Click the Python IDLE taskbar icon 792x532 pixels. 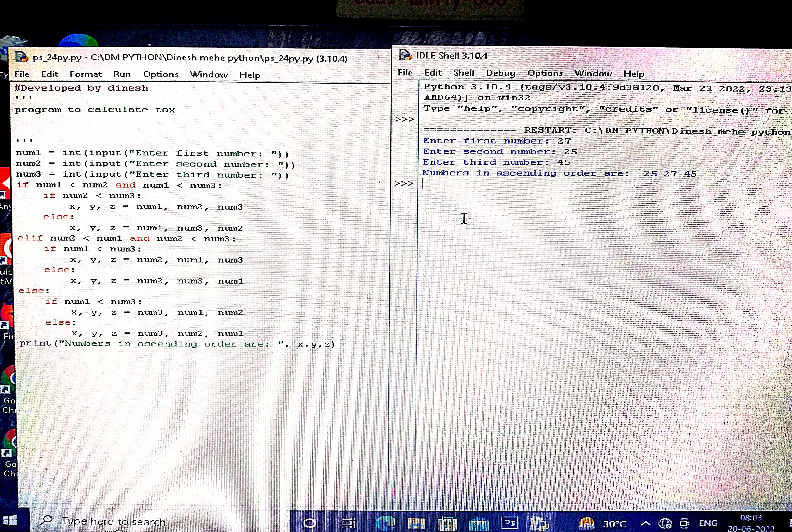[x=539, y=523]
